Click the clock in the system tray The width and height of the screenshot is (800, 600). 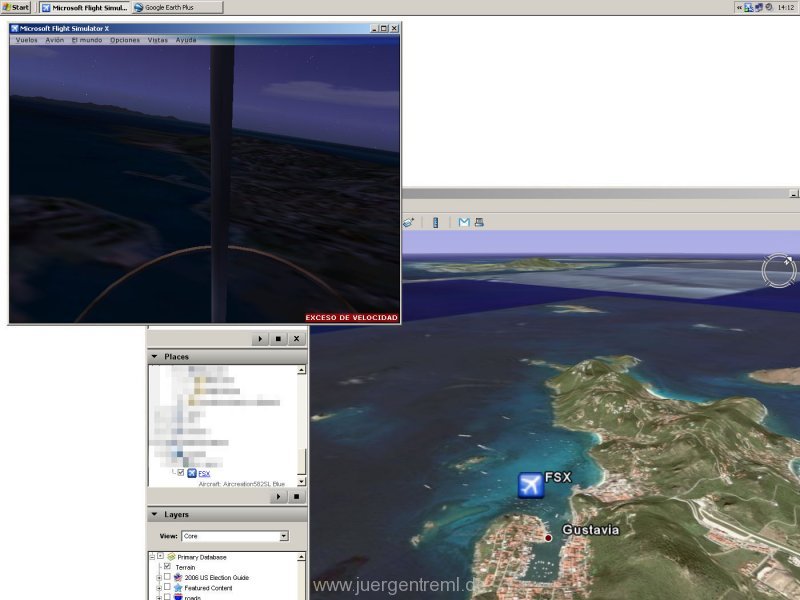(786, 7)
